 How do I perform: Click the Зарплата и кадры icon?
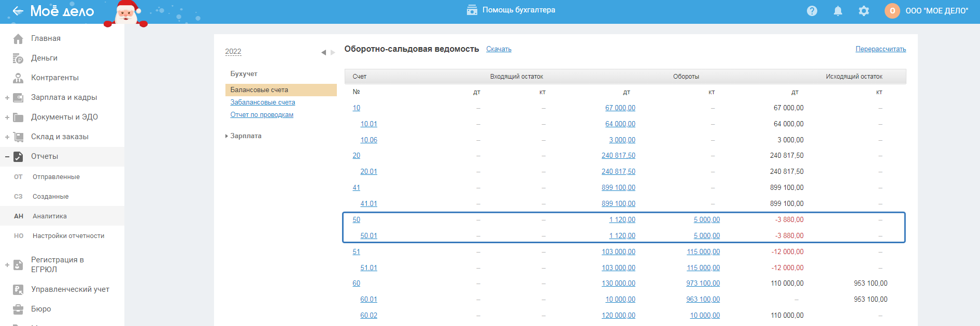pos(18,98)
